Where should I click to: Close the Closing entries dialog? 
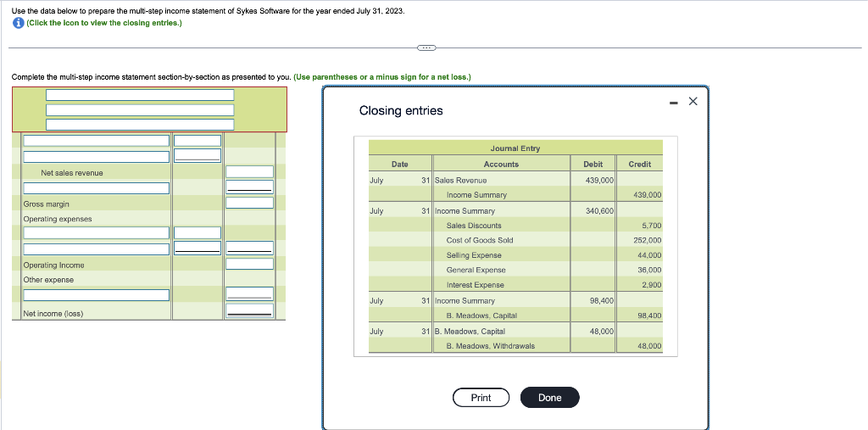pyautogui.click(x=693, y=102)
